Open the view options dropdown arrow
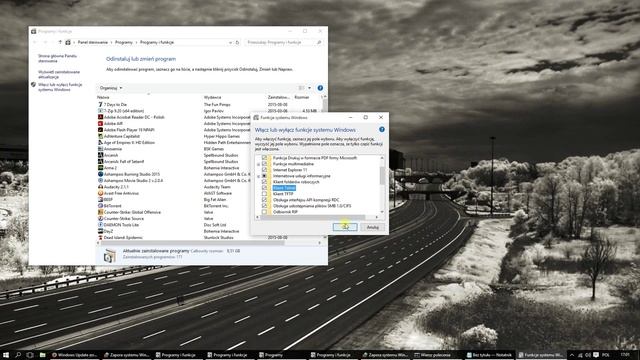The height and width of the screenshot is (360, 640). pyautogui.click(x=309, y=88)
